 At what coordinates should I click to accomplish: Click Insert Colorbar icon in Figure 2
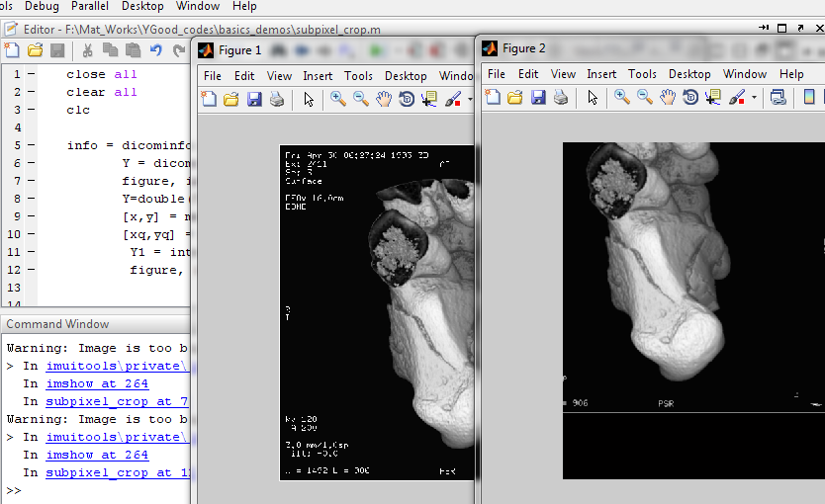point(809,97)
